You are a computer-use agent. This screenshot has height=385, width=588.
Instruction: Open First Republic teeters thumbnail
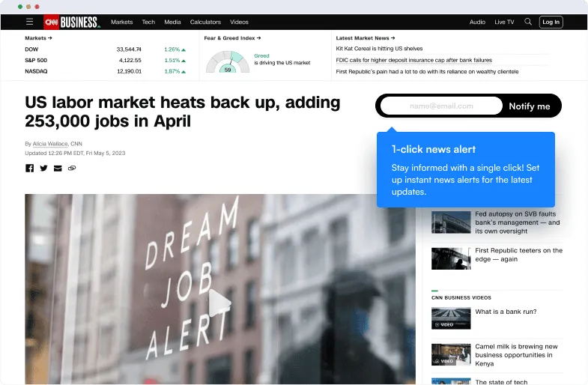(451, 258)
